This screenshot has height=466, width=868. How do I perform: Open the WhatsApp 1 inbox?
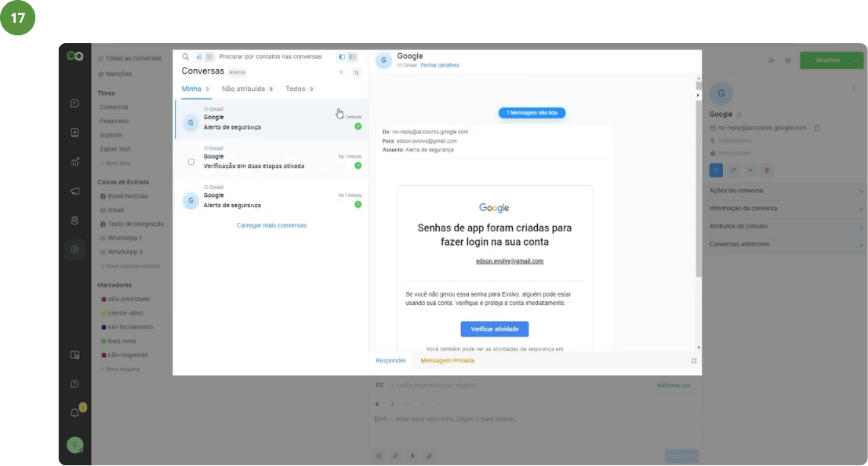coord(122,238)
